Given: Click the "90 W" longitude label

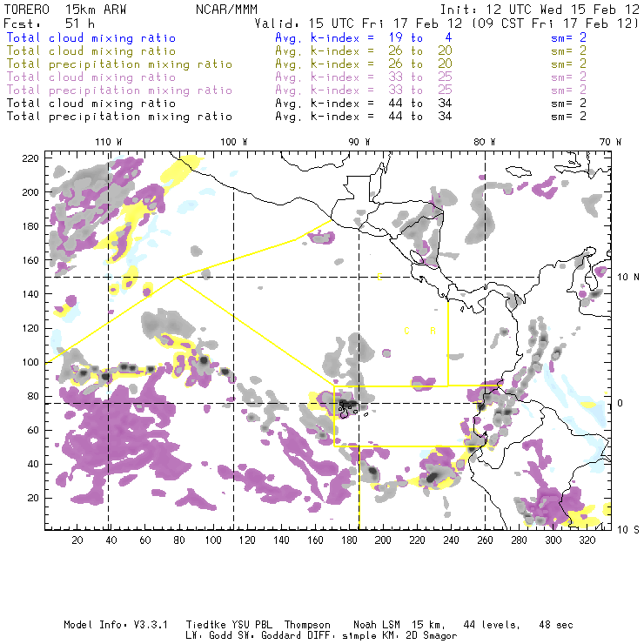Looking at the screenshot, I should pos(359,142).
